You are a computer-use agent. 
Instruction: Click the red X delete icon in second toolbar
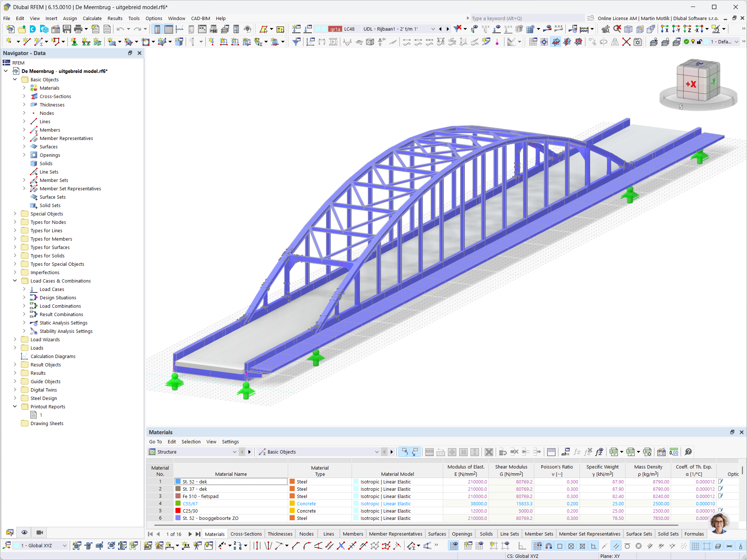coord(626,42)
